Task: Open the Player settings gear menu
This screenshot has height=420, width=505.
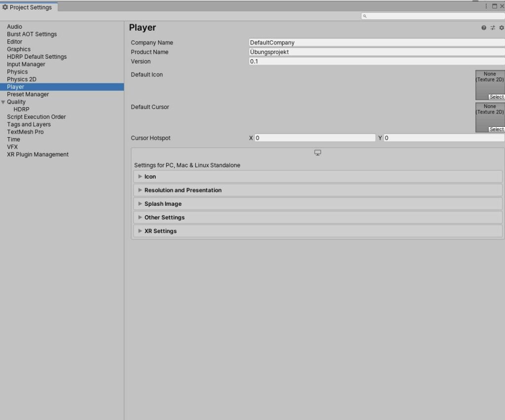Action: [x=502, y=28]
